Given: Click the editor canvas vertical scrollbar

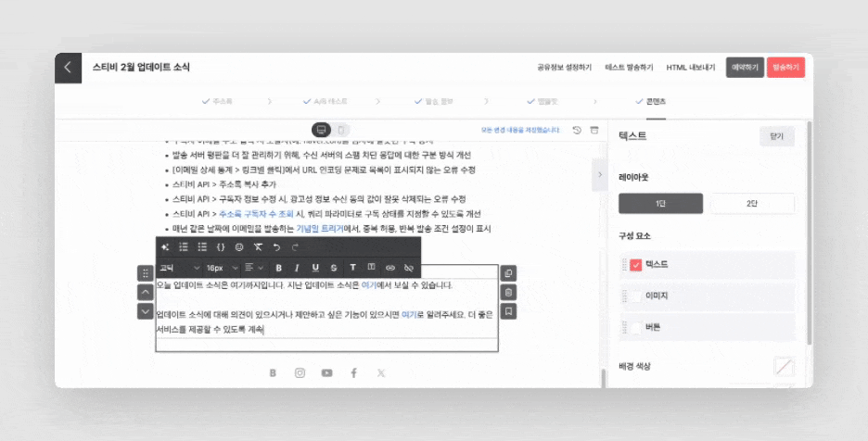Looking at the screenshot, I should (604, 377).
